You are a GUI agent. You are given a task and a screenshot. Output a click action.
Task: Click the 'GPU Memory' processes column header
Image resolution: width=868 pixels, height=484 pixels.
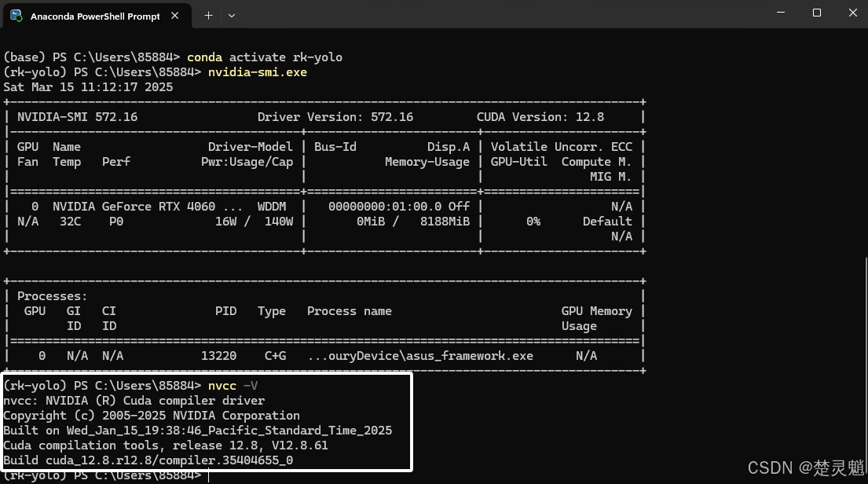[x=597, y=311]
